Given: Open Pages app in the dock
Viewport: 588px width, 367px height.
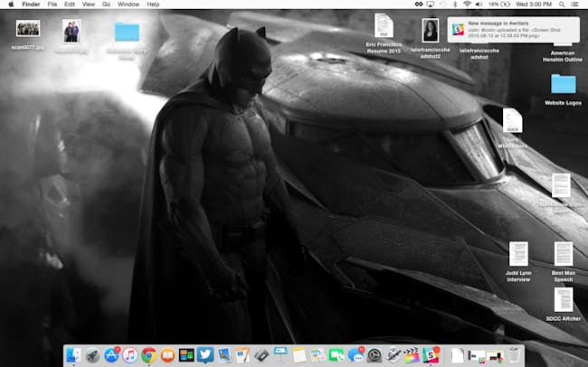Looking at the screenshot, I should pos(242,355).
